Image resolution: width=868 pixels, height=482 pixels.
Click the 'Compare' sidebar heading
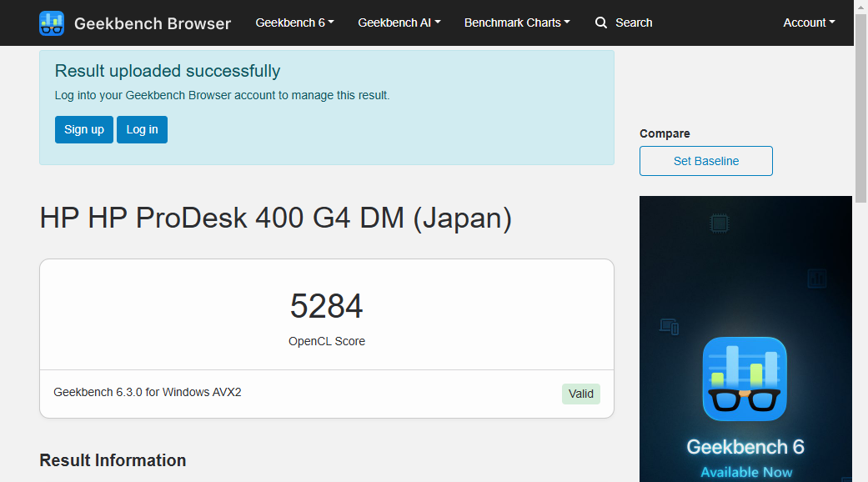click(665, 133)
